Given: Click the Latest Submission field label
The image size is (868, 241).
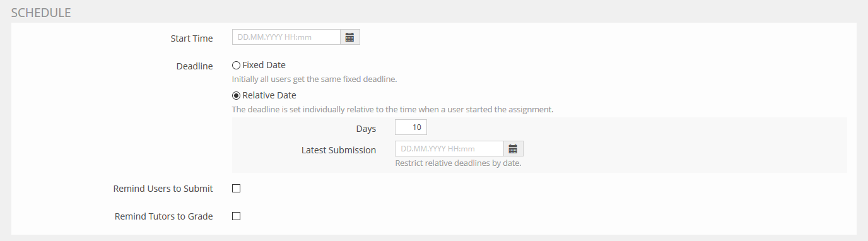Looking at the screenshot, I should (339, 150).
